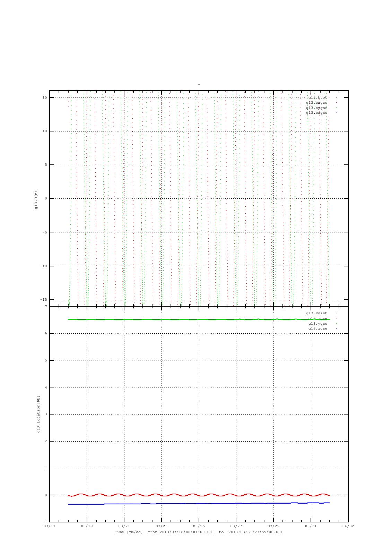Image resolution: width=392 pixels, height=555 pixels.
Task: Click the g13.B[nT] vertical axis title
Action: (36, 198)
